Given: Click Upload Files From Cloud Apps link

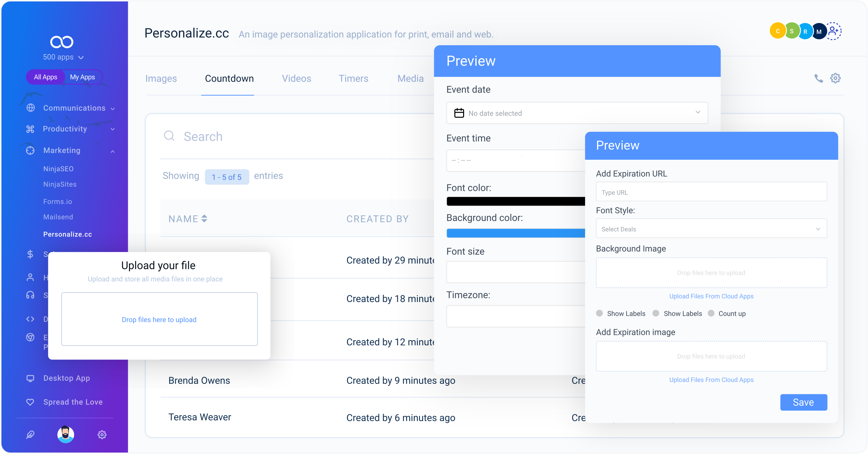Looking at the screenshot, I should (x=711, y=296).
